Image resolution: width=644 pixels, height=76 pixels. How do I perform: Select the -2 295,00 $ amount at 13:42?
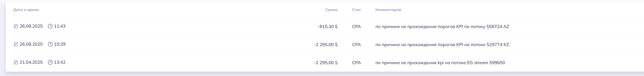point(326,63)
